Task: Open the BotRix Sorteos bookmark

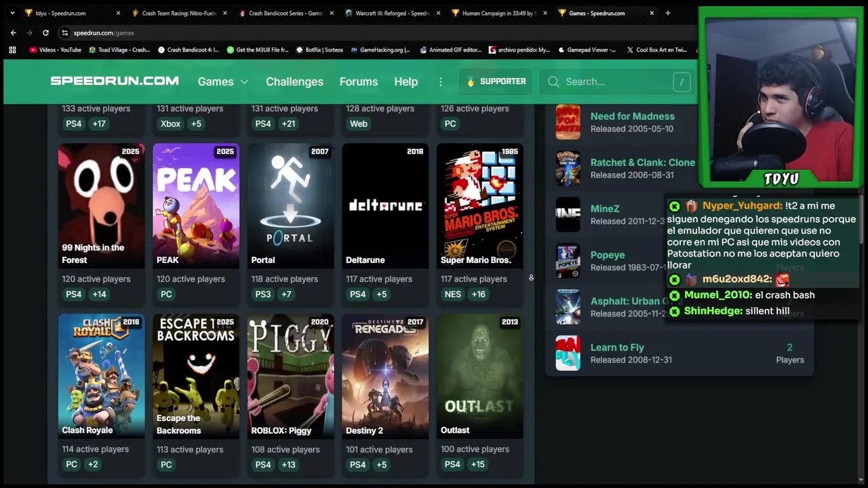Action: coord(320,49)
